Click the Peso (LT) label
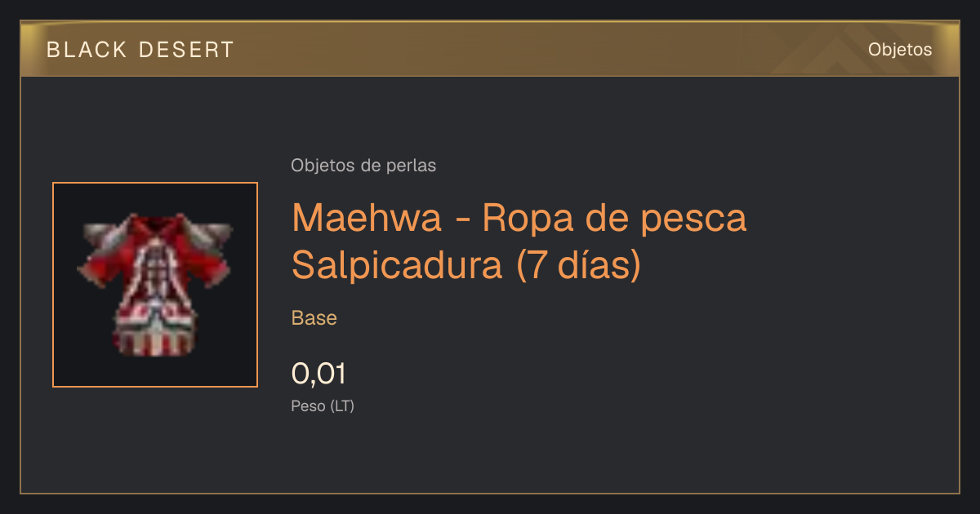 coord(323,405)
